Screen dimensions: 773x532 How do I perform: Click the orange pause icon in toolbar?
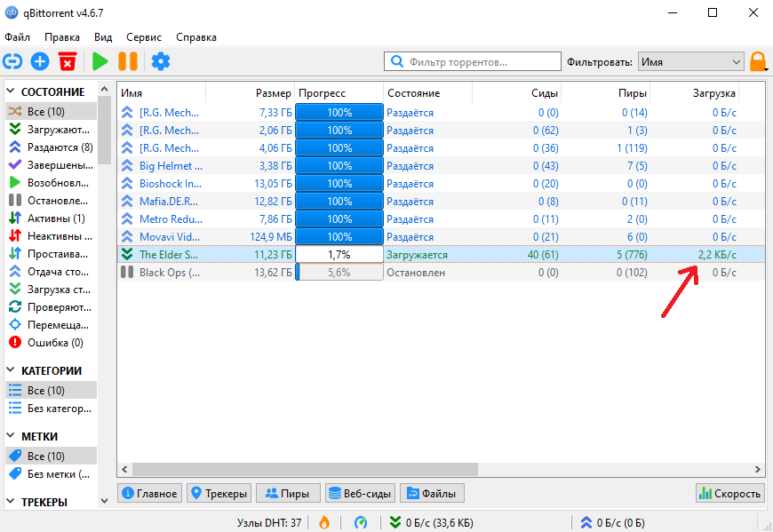[128, 61]
